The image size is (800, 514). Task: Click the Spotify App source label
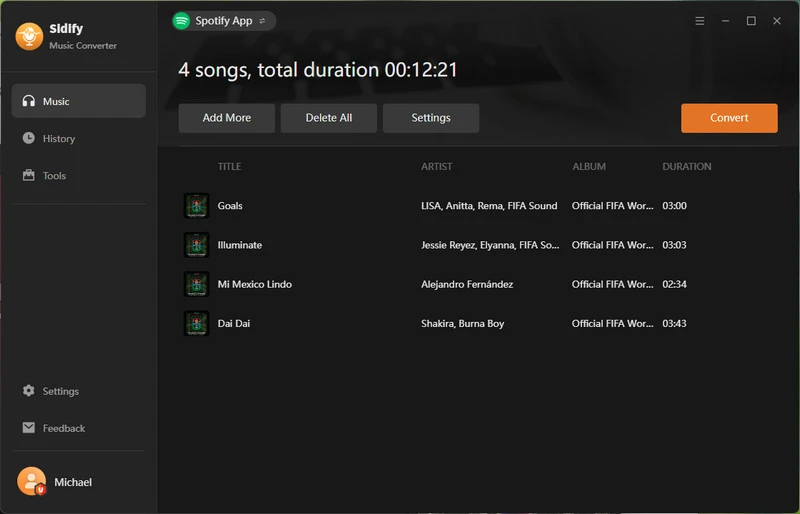click(223, 21)
